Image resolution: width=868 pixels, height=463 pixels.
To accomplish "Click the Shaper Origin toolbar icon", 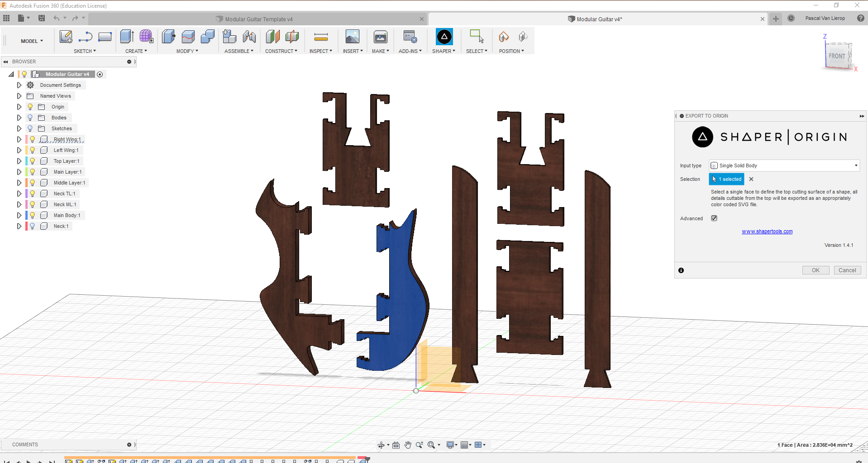I will 444,37.
